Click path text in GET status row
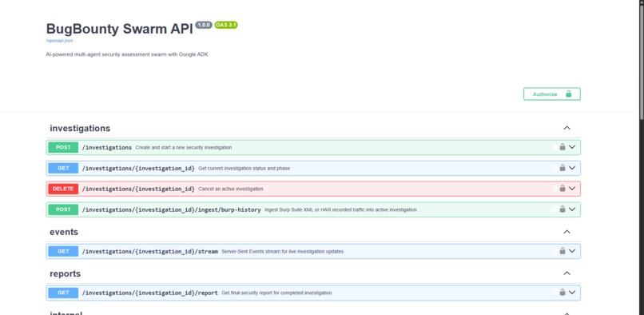This screenshot has width=644, height=315. [138, 168]
